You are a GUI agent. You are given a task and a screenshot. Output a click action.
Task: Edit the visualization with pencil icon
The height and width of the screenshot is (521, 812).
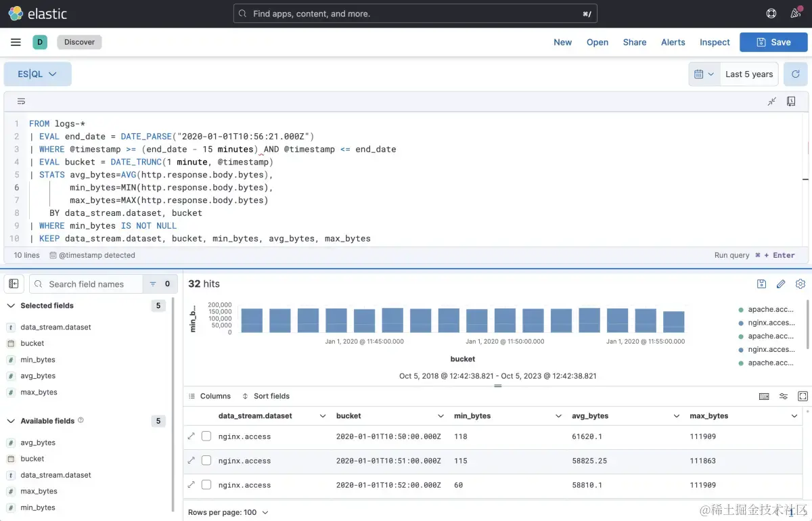(781, 284)
